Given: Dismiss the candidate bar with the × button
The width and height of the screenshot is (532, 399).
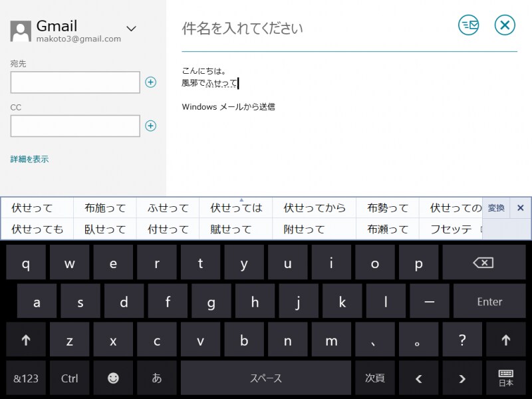Looking at the screenshot, I should (521, 207).
